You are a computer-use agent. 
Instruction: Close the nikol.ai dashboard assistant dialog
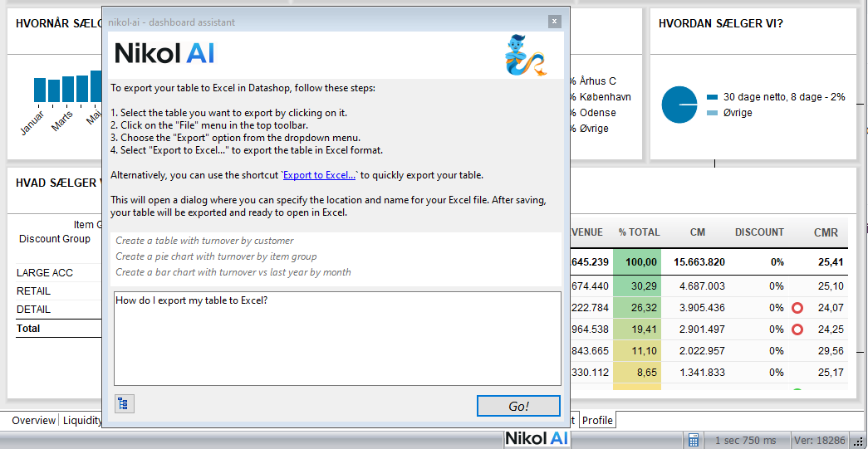click(x=555, y=22)
